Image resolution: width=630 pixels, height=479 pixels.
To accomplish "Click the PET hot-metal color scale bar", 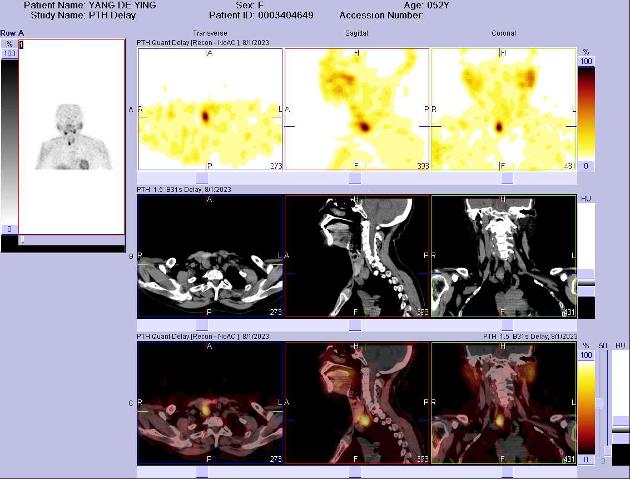I will click(x=587, y=110).
